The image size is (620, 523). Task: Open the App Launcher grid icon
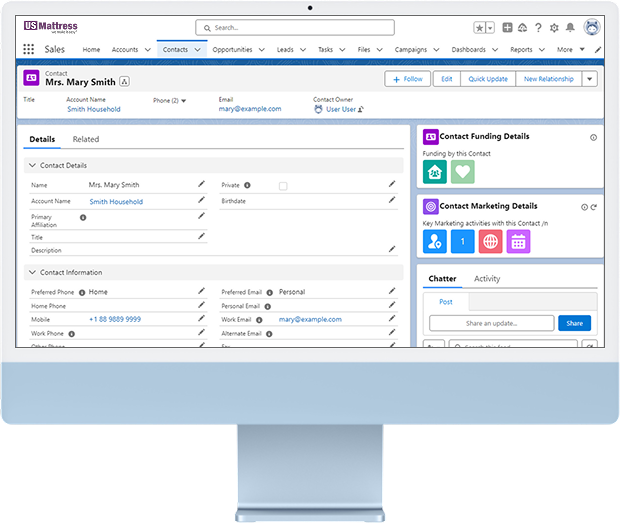[28, 49]
